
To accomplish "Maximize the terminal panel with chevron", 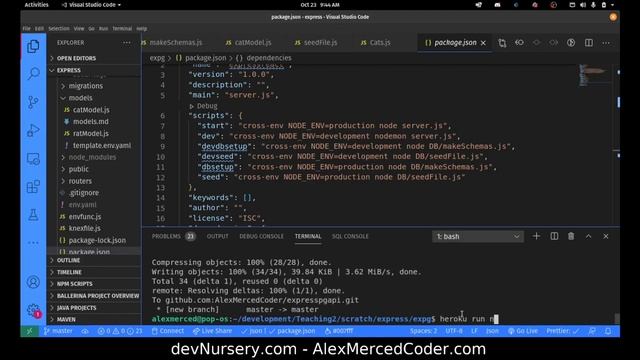I will pos(588,236).
